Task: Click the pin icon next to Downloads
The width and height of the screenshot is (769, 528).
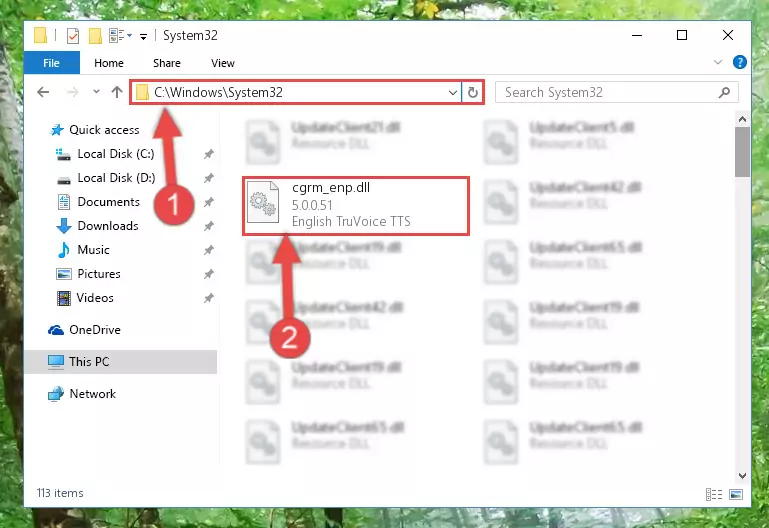Action: [x=209, y=226]
